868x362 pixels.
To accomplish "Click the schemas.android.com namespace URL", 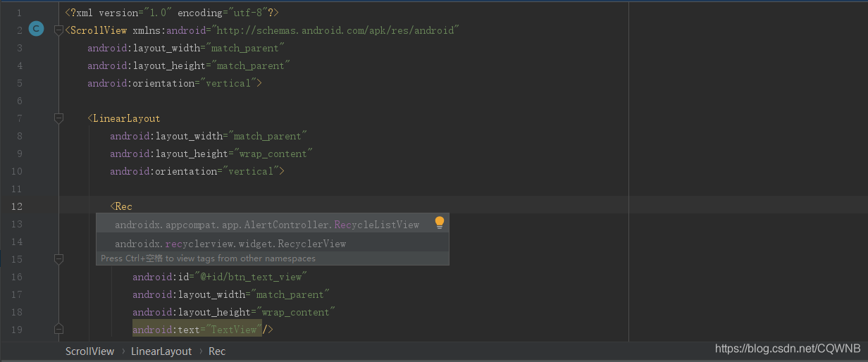I will tap(335, 30).
